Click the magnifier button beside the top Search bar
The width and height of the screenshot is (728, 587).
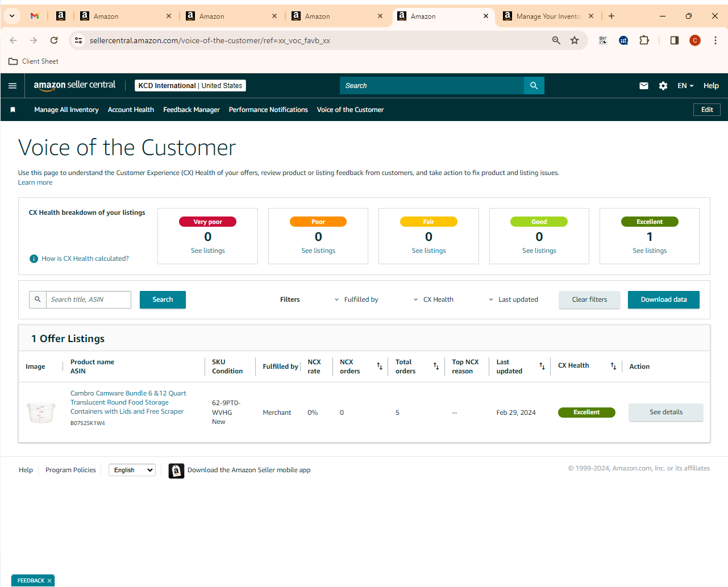tap(534, 86)
